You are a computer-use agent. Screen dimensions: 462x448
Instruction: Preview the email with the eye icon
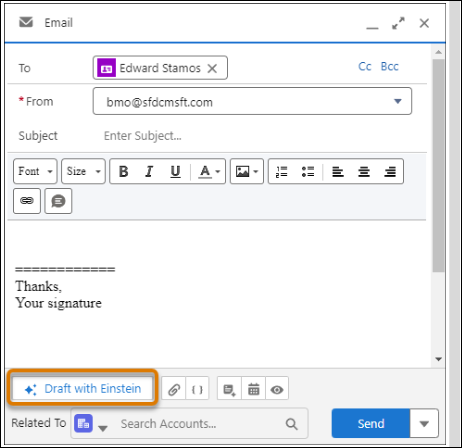click(x=277, y=389)
